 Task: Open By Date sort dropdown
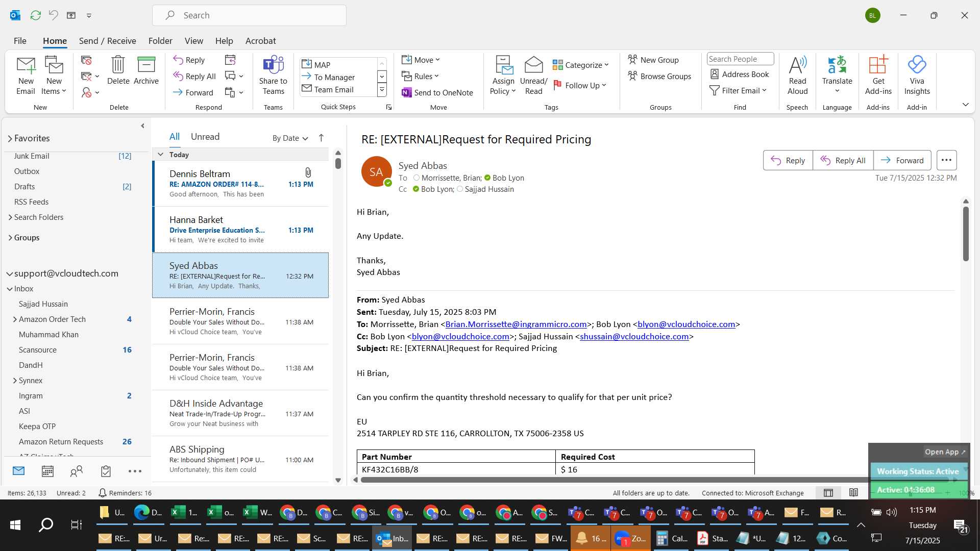point(290,138)
